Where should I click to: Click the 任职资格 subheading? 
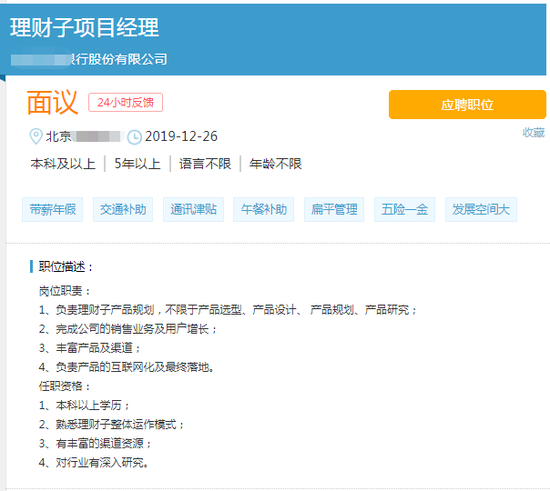(65, 386)
